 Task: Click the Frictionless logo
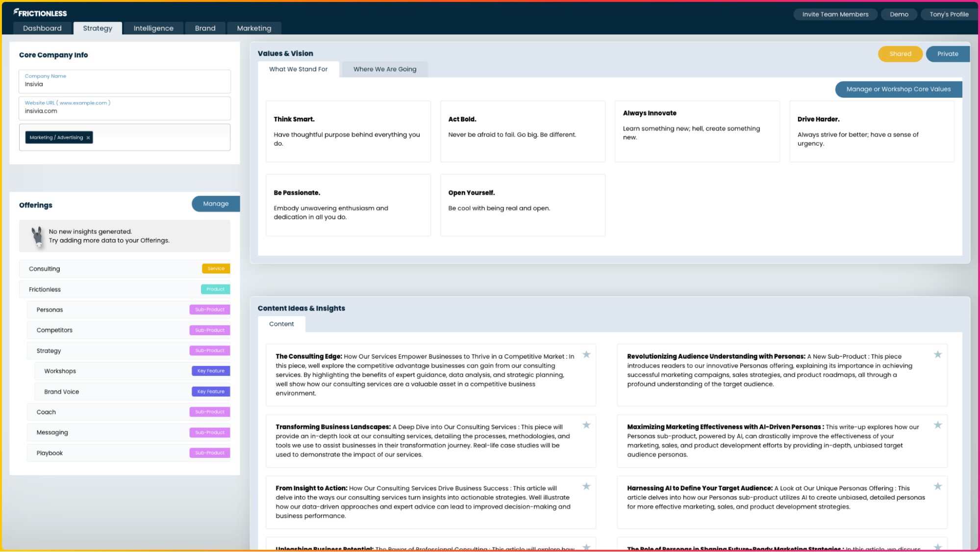(40, 13)
